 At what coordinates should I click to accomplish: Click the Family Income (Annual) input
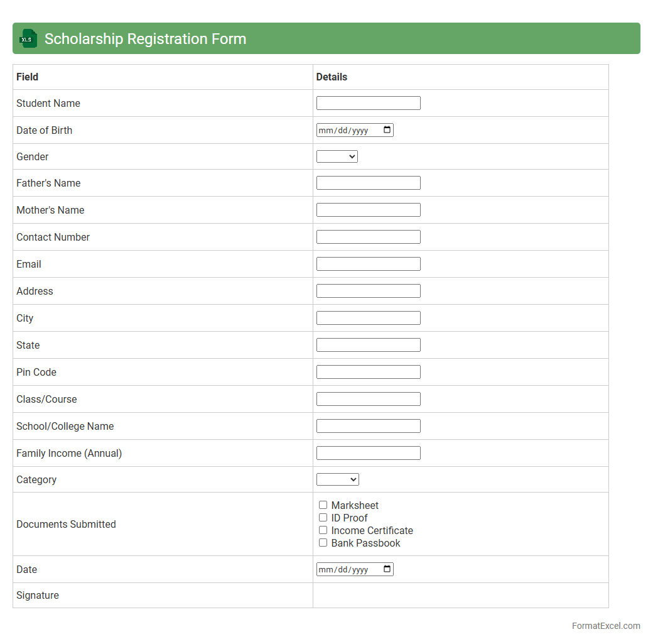pos(369,453)
